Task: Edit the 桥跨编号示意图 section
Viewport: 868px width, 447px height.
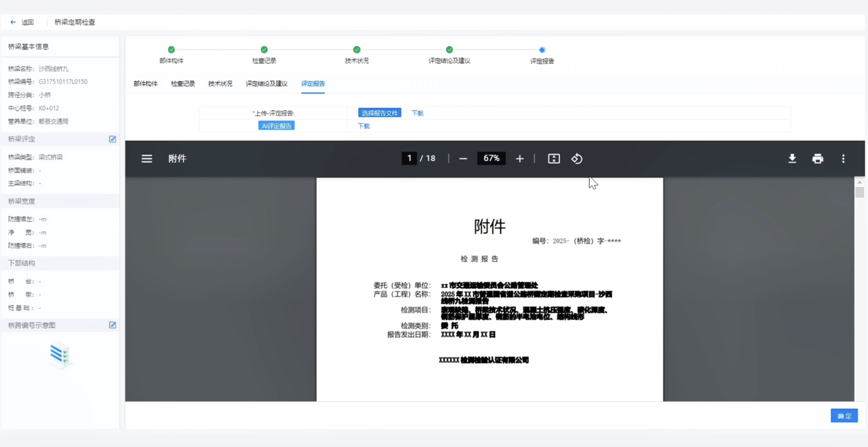Action: pos(113,325)
